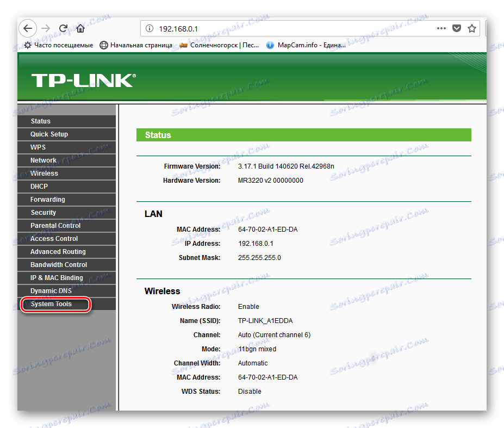Select the Network menu item

pyautogui.click(x=43, y=160)
